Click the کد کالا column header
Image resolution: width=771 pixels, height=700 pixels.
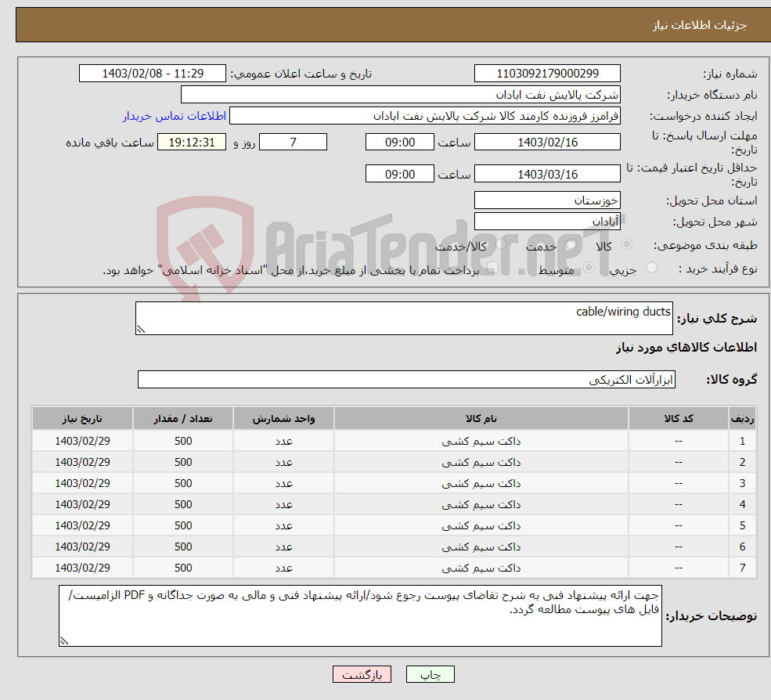click(679, 419)
